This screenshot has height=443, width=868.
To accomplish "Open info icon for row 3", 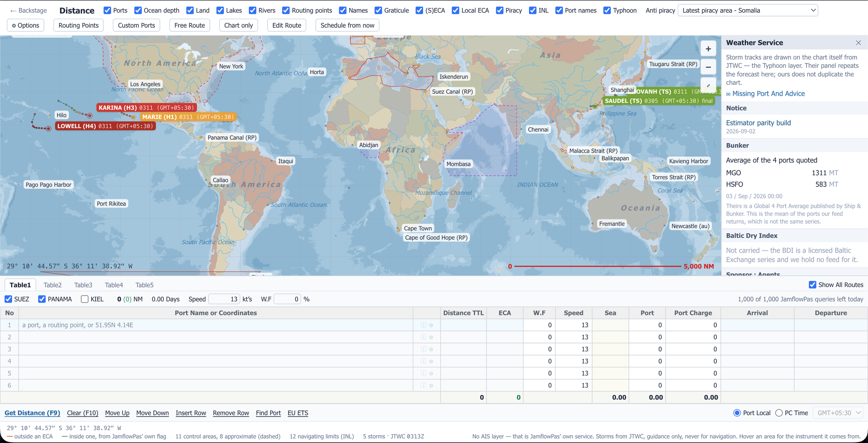I will click(424, 349).
